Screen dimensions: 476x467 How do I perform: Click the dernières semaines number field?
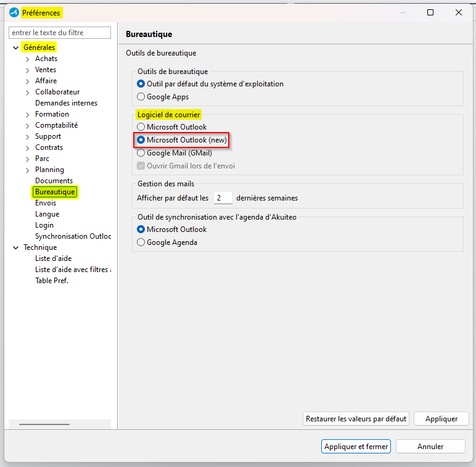[223, 198]
